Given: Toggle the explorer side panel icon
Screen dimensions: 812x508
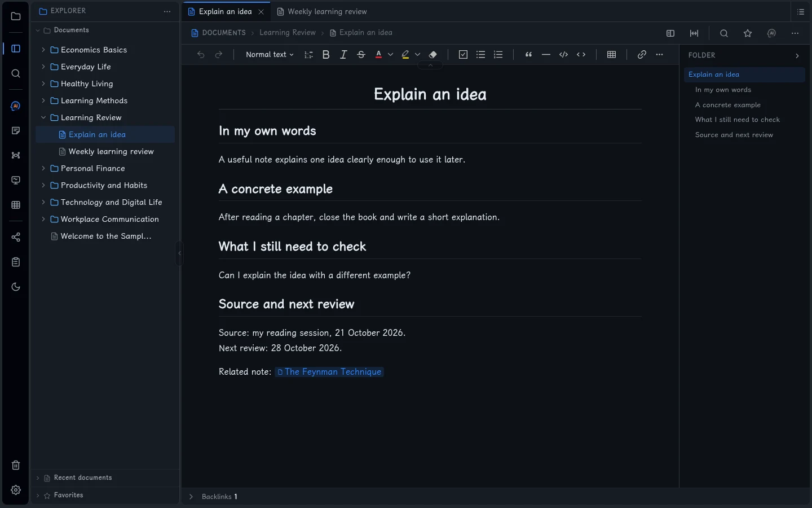Looking at the screenshot, I should coord(16,49).
